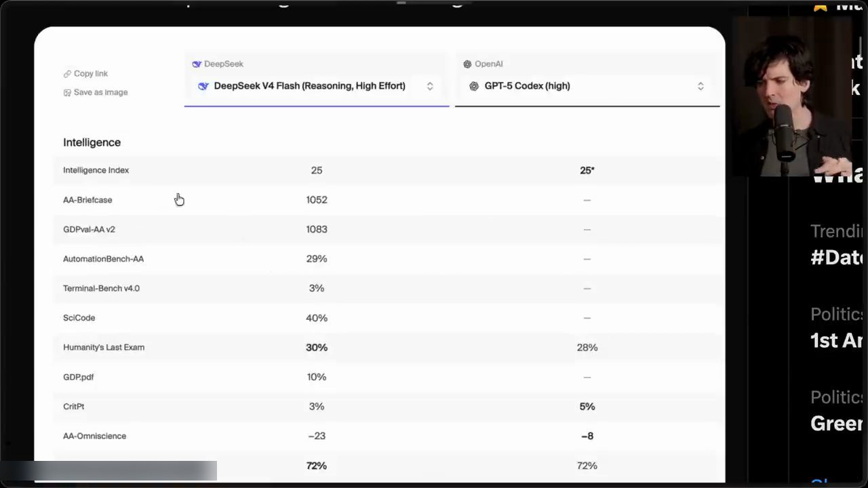Click the Save as image icon
The image size is (868, 488).
tap(67, 93)
